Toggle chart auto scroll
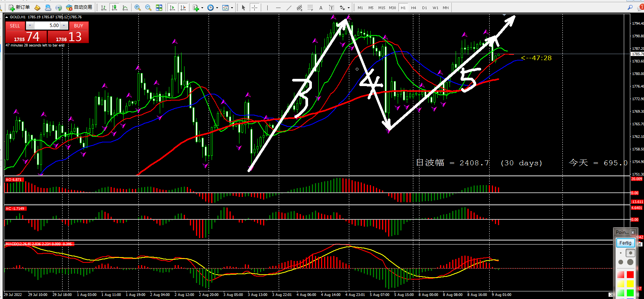 click(172, 8)
